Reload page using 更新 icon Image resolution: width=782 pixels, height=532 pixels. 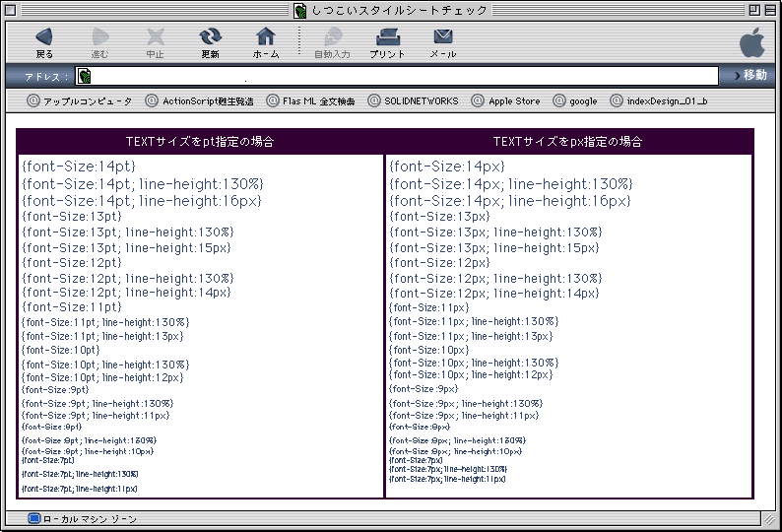210,36
